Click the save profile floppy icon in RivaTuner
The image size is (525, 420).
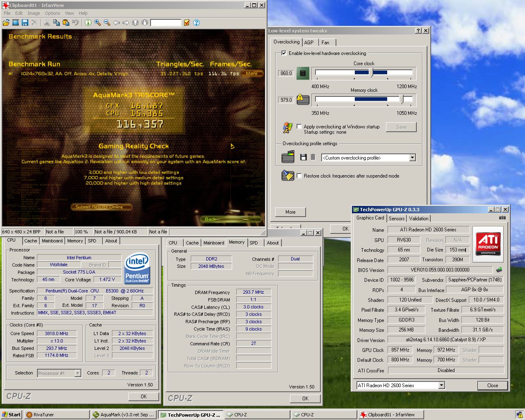click(x=304, y=157)
